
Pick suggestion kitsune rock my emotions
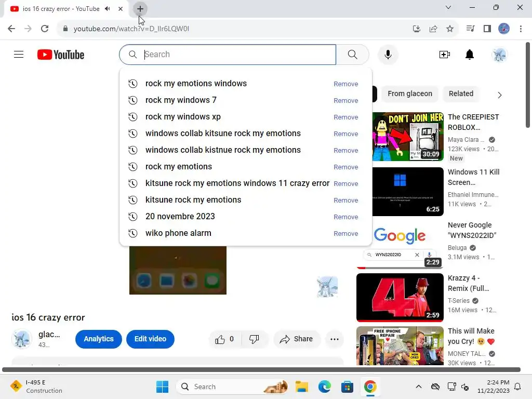pos(246,200)
